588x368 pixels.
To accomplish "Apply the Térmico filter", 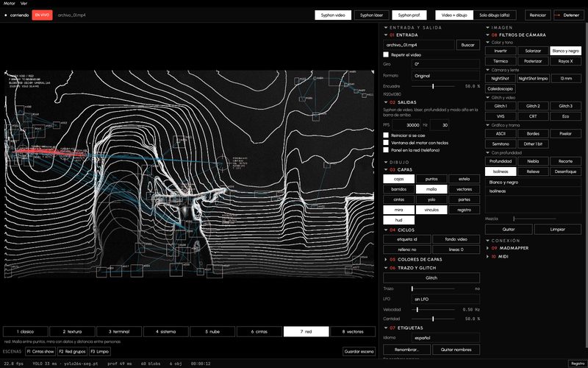I will pos(501,61).
